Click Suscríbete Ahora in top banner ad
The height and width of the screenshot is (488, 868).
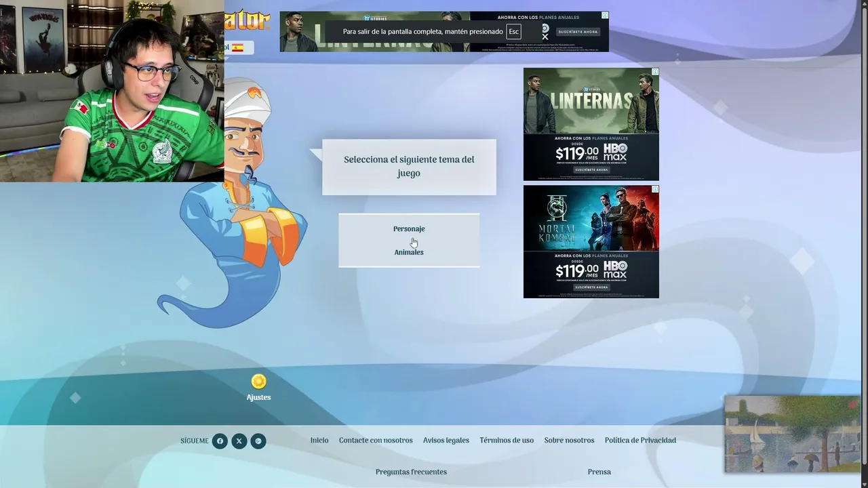pos(578,32)
